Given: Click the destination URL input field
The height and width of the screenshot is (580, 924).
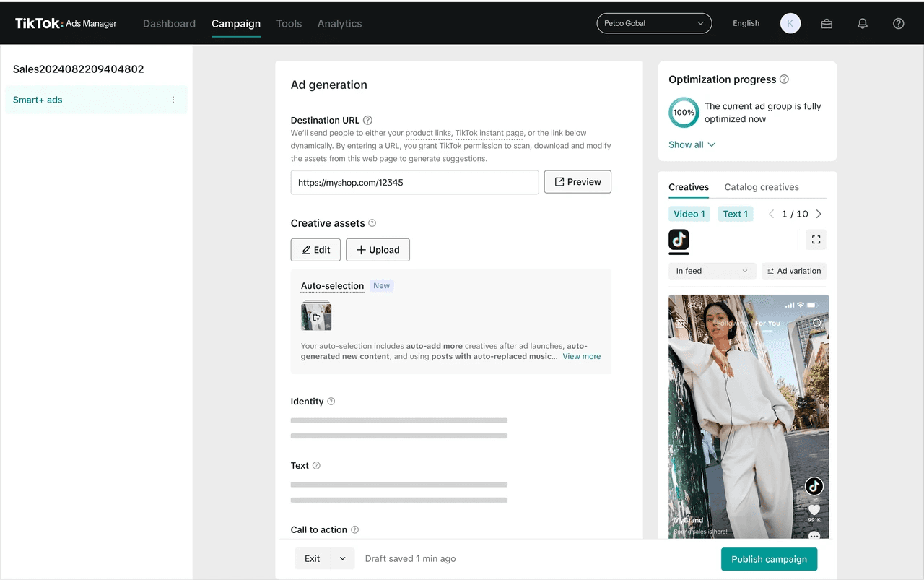Looking at the screenshot, I should point(415,182).
